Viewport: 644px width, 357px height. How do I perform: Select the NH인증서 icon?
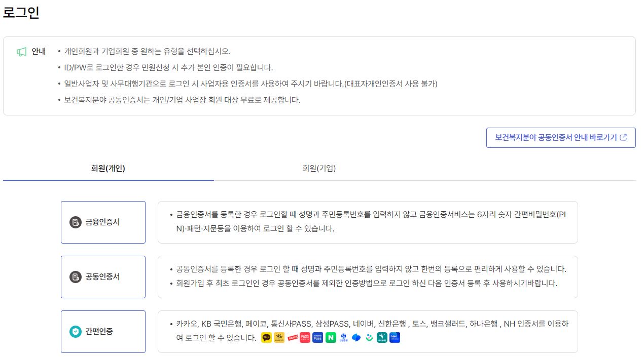(395, 338)
